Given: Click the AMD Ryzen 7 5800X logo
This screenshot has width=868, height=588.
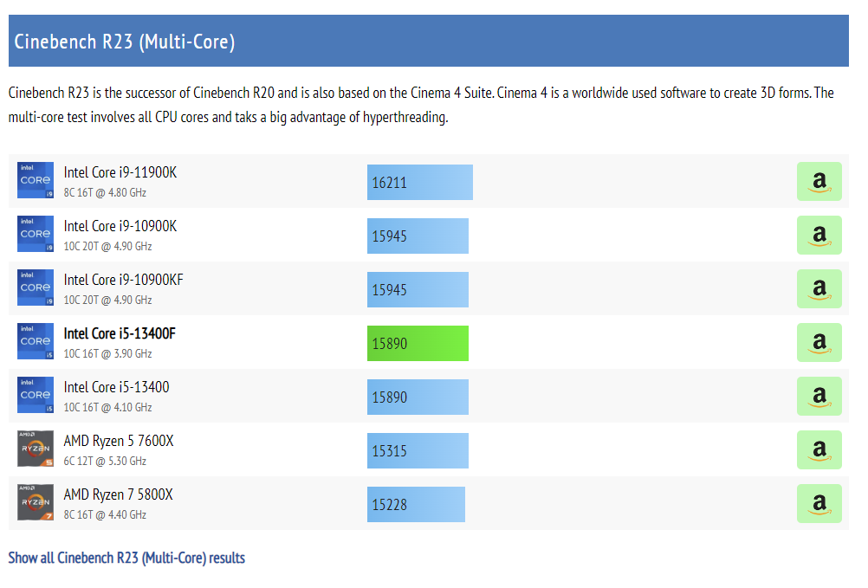Looking at the screenshot, I should coord(36,502).
